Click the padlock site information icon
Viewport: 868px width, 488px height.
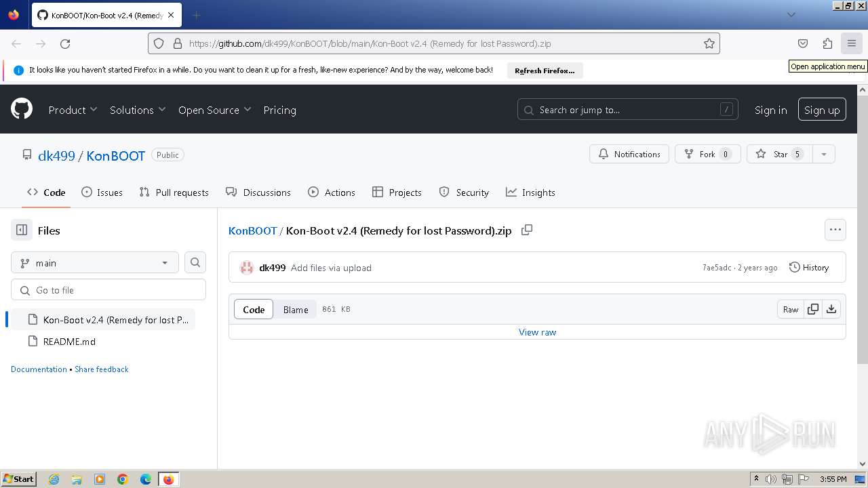[x=178, y=43]
